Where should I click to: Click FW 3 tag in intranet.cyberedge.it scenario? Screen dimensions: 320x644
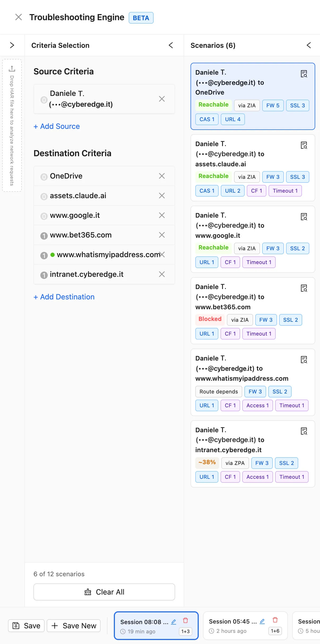click(262, 463)
